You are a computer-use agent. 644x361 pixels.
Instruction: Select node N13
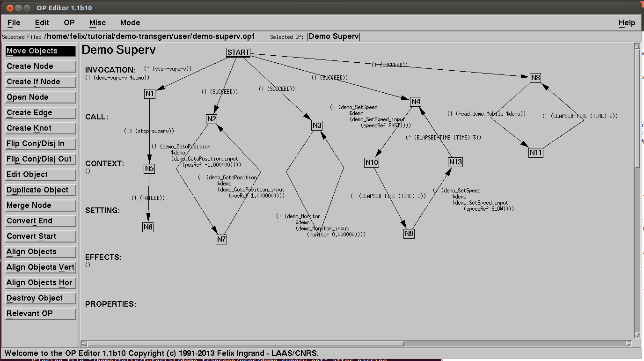[x=455, y=162]
